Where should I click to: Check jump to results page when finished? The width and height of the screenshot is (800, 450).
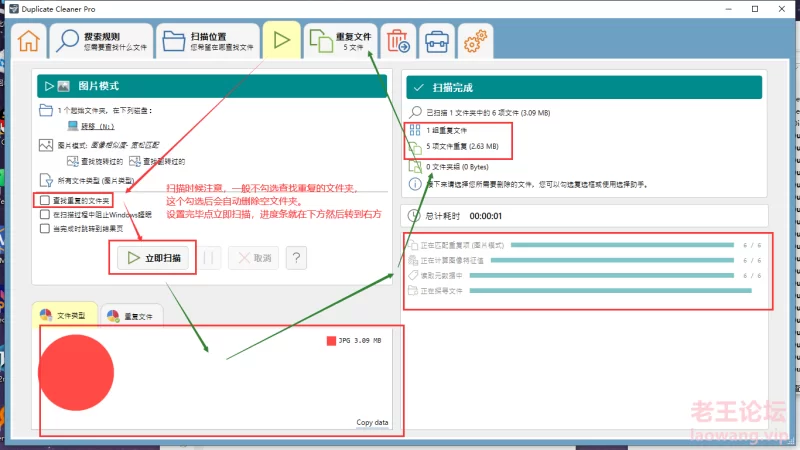pos(45,229)
